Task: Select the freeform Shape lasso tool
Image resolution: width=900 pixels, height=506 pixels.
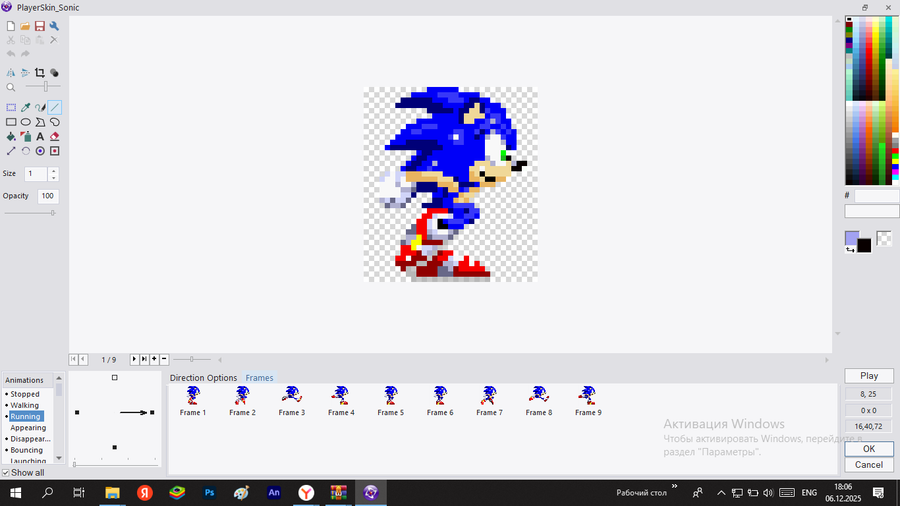Action: 55,122
